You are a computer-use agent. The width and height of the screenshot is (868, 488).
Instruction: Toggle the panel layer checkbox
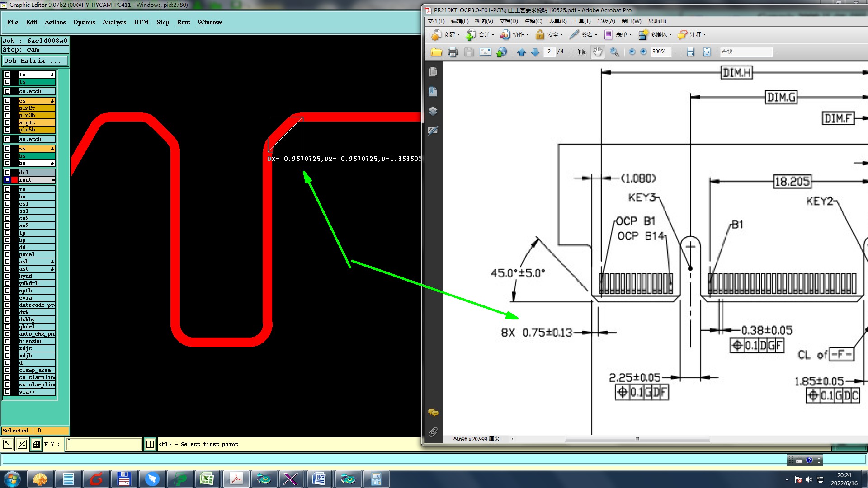click(x=7, y=254)
